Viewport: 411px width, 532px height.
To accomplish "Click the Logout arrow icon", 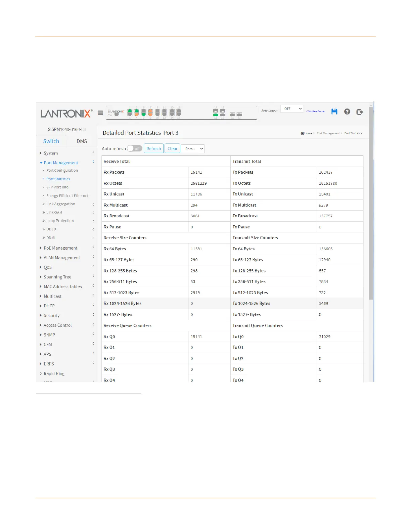I will point(360,112).
